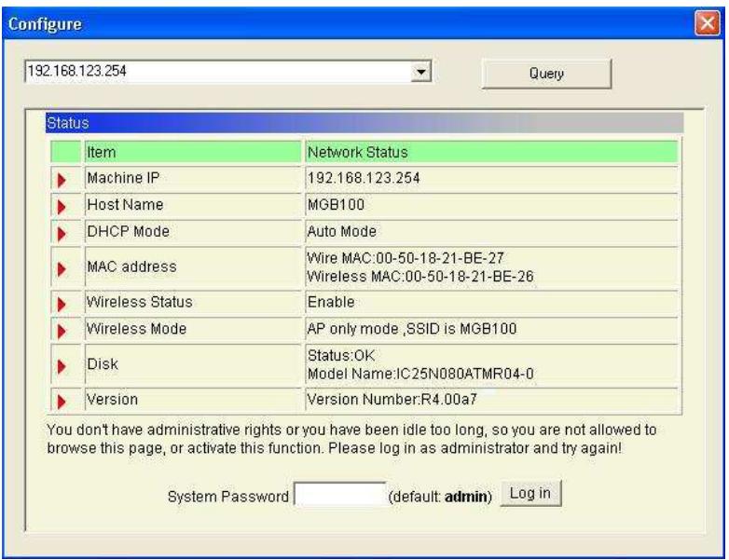Click the Log in button
The height and width of the screenshot is (560, 729).
pyautogui.click(x=530, y=494)
